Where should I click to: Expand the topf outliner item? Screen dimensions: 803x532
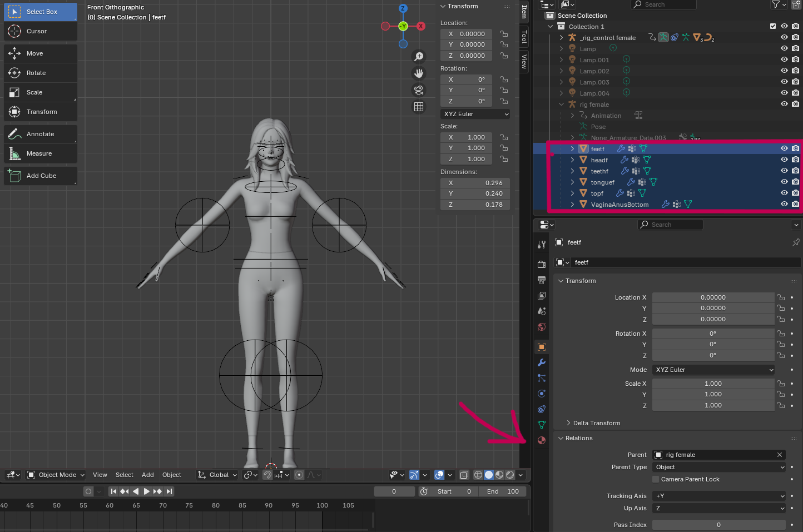[x=572, y=193]
